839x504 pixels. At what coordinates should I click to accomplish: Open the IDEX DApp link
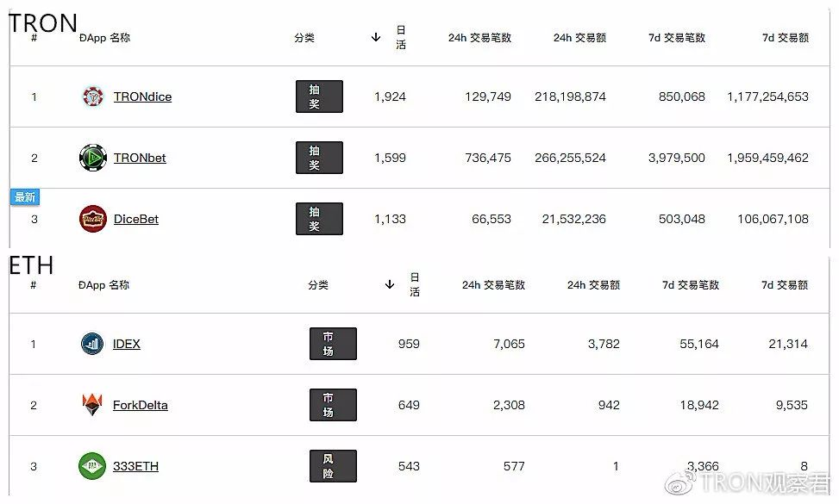(126, 344)
